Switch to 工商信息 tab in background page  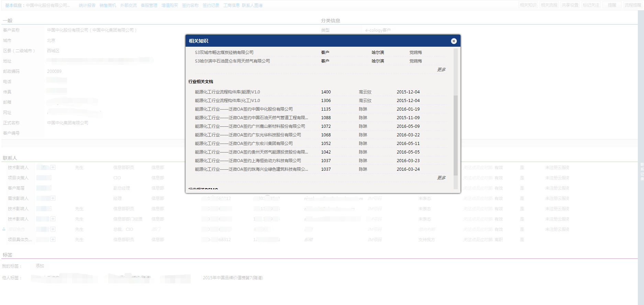pos(231,5)
